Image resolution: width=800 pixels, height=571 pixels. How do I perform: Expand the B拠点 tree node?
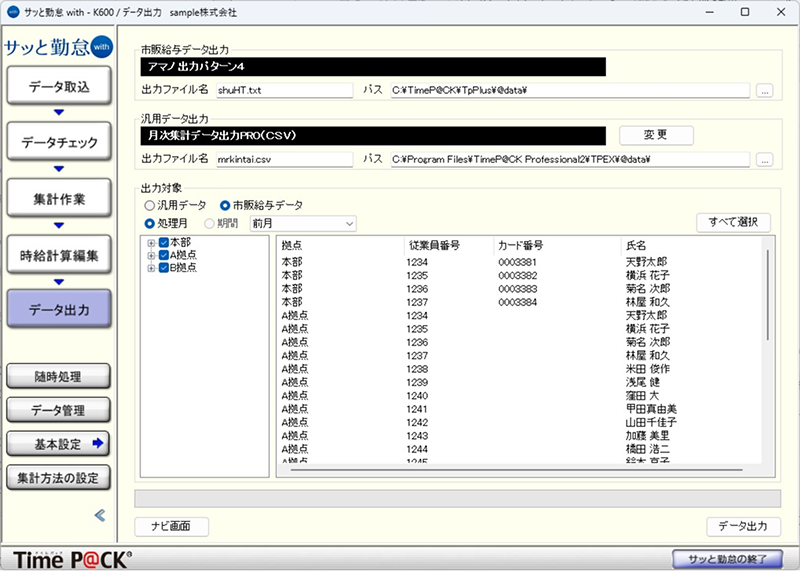pyautogui.click(x=151, y=268)
